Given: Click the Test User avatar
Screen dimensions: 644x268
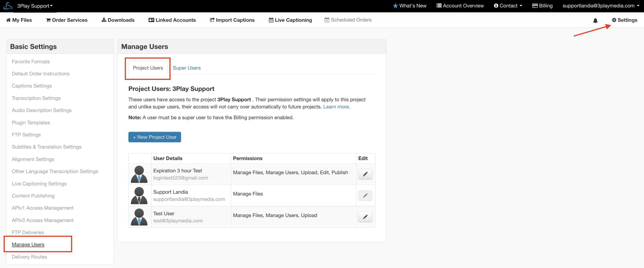Looking at the screenshot, I should point(139,217).
